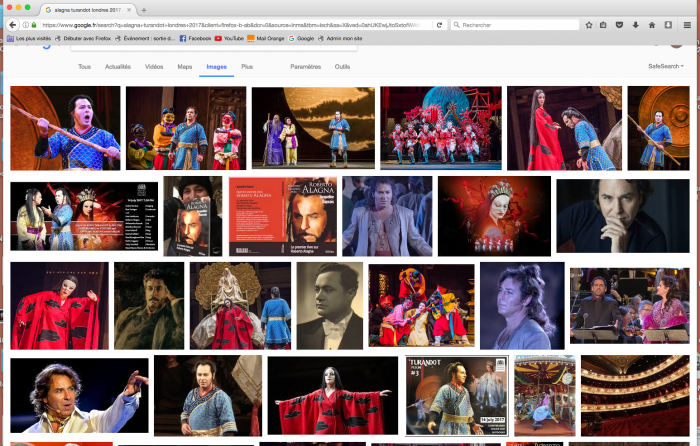Open the downloads arrow icon
Screen dimensions: 700x446
[x=635, y=25]
